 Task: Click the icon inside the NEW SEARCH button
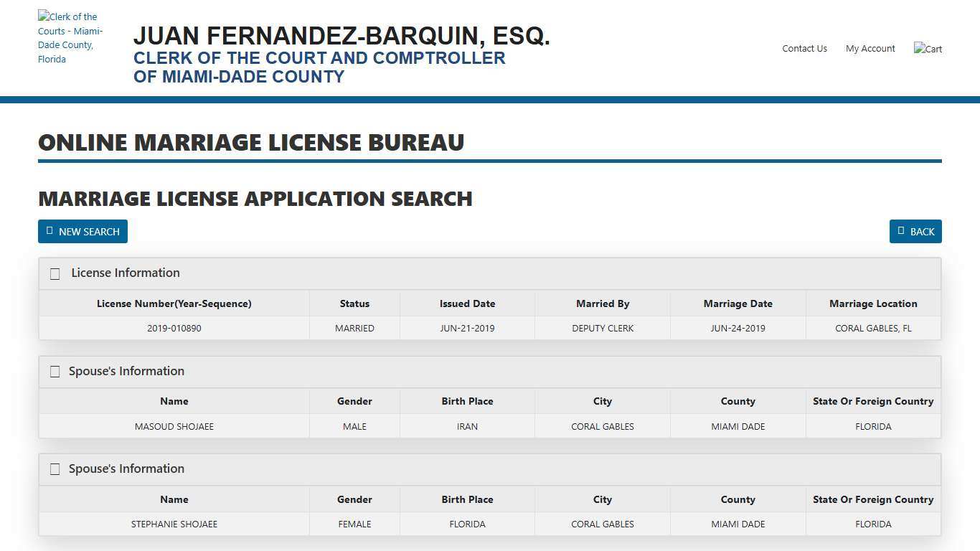pos(50,230)
